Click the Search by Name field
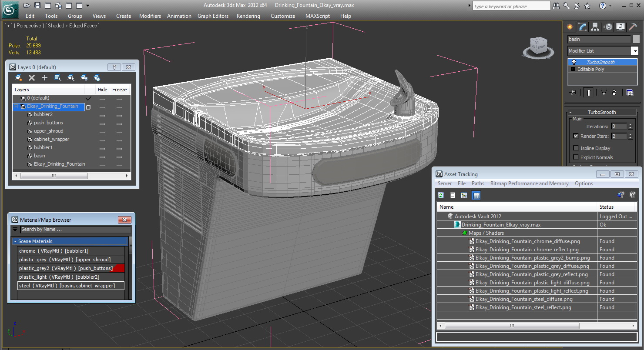Screen dimensions: 644x350 pyautogui.click(x=75, y=229)
